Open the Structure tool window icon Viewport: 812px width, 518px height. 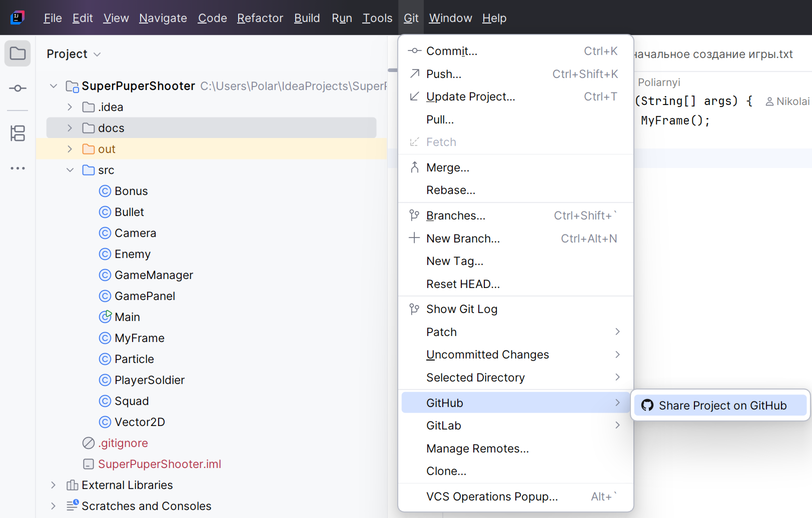point(18,133)
